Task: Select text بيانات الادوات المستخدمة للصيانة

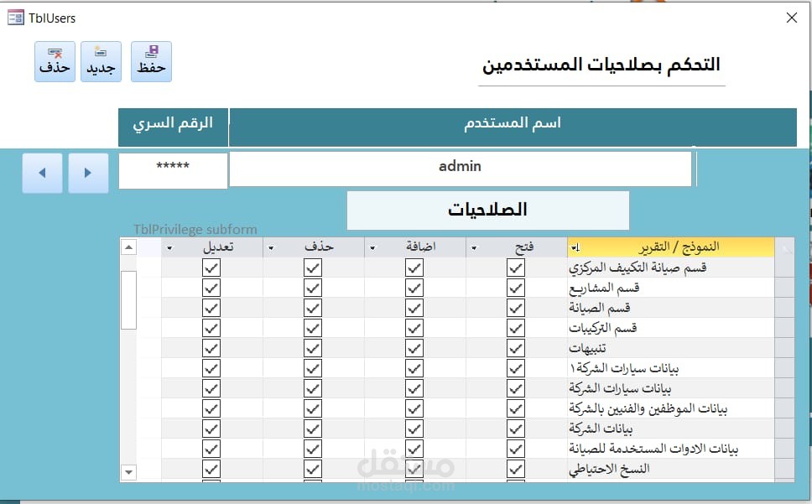Action: (653, 449)
